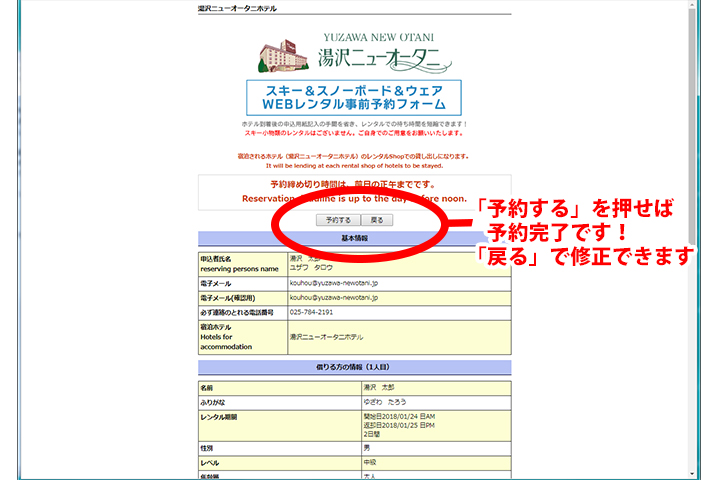The width and height of the screenshot is (720, 480).
Task: Click the start date 2018/01/24 value
Action: [399, 416]
